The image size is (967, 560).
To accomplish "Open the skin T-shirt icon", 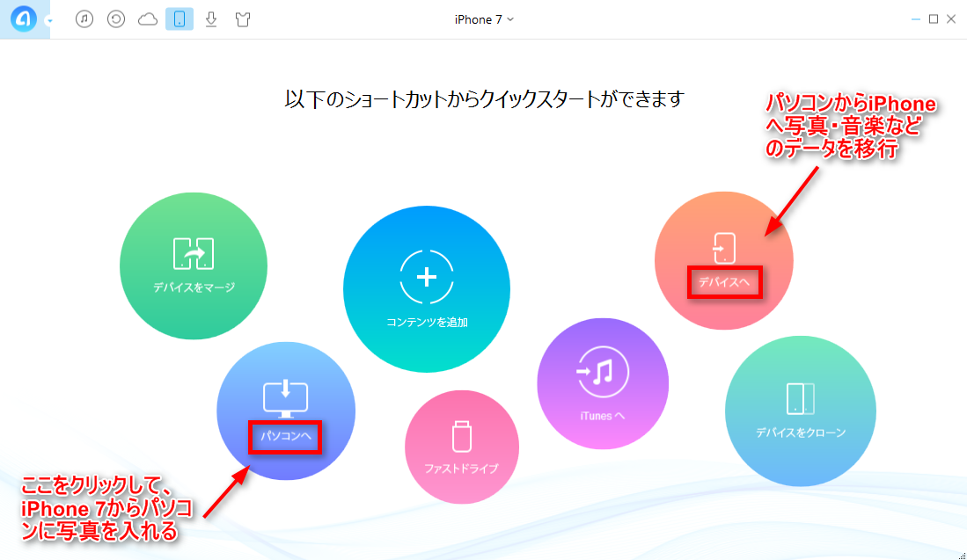I will pos(243,19).
